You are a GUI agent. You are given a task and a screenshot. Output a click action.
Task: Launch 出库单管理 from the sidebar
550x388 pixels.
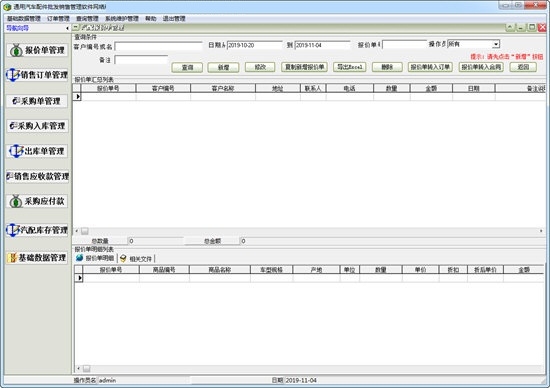[37, 151]
